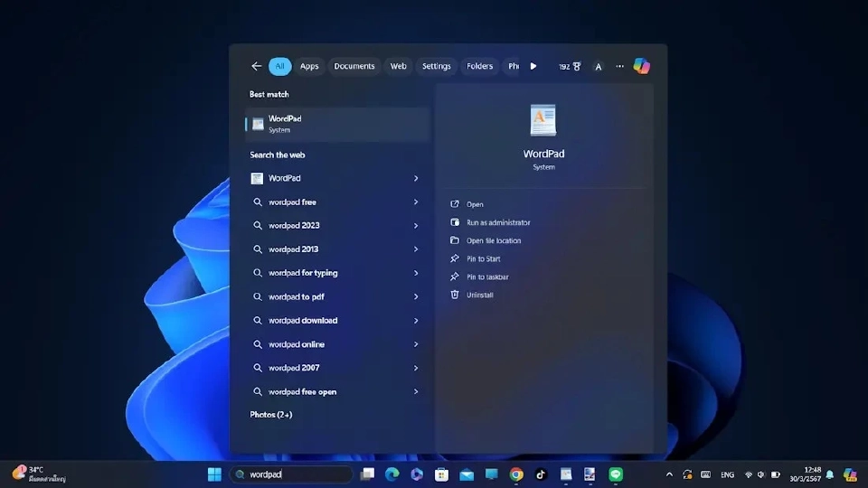This screenshot has width=868, height=488.
Task: Expand the 'wordpad to pdf' suggestion chevron
Action: [416, 297]
